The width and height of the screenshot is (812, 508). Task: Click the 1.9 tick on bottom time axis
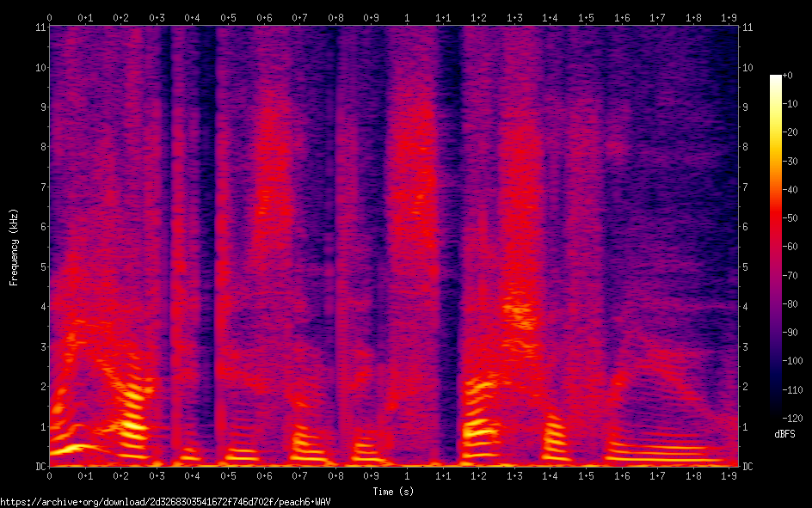(x=729, y=475)
